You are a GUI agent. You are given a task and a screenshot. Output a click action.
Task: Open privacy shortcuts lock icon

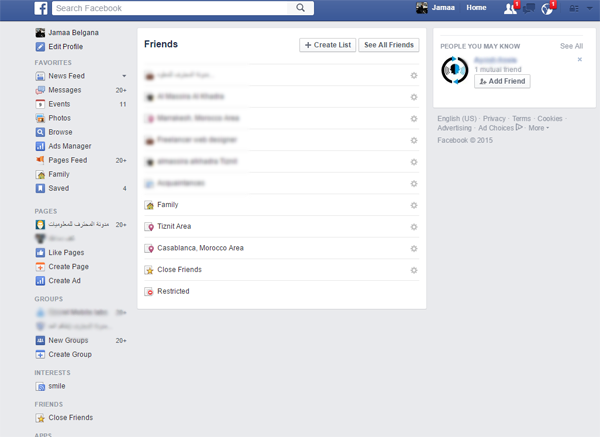click(574, 8)
